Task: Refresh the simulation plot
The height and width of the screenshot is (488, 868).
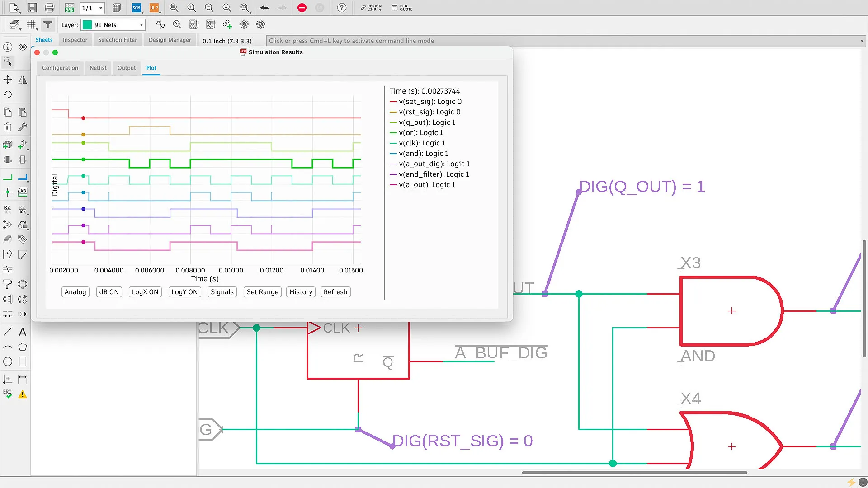Action: pos(335,292)
